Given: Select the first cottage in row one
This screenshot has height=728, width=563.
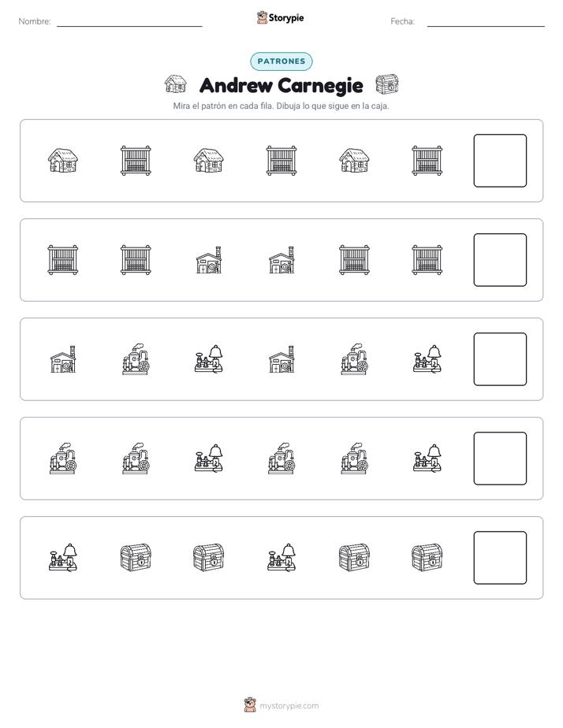Looking at the screenshot, I should coord(63,161).
